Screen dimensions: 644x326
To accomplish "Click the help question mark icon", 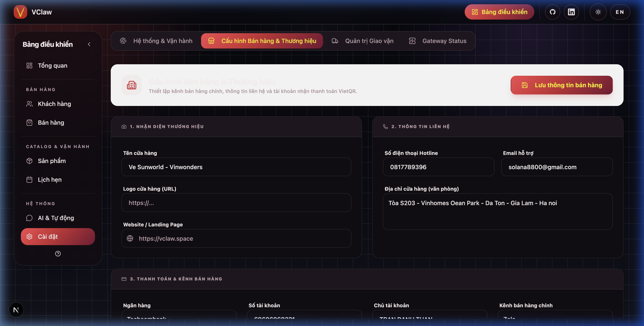I will (58, 254).
